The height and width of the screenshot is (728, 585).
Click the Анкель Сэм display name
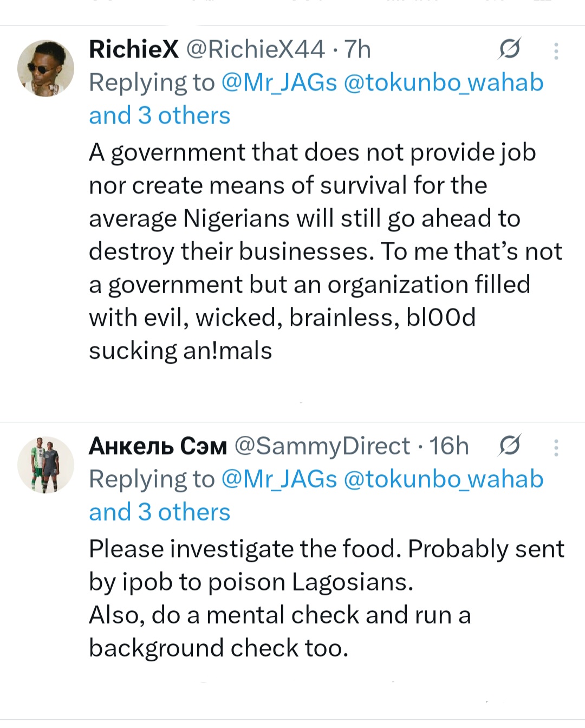pyautogui.click(x=158, y=446)
